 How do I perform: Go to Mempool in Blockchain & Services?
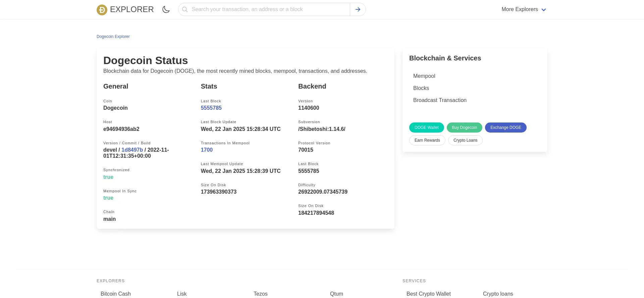424,76
